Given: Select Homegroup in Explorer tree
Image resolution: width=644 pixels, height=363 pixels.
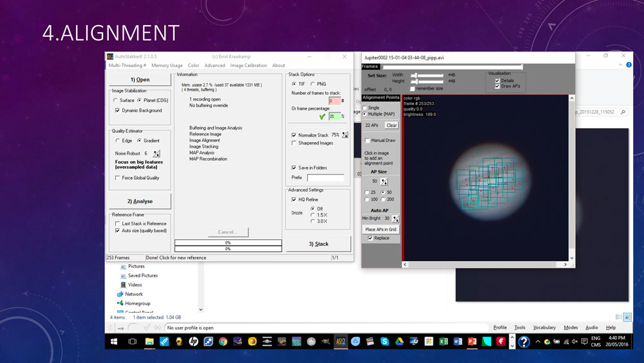Looking at the screenshot, I should point(138,304).
